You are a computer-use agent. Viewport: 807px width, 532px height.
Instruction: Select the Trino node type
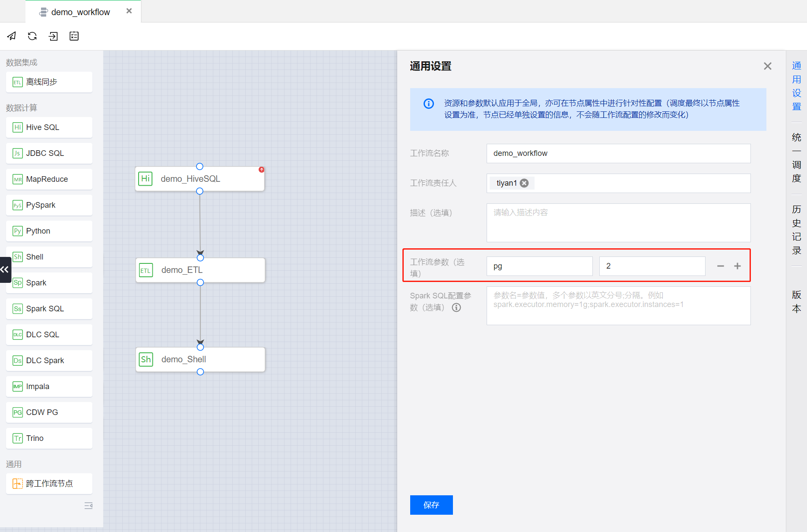[49, 438]
